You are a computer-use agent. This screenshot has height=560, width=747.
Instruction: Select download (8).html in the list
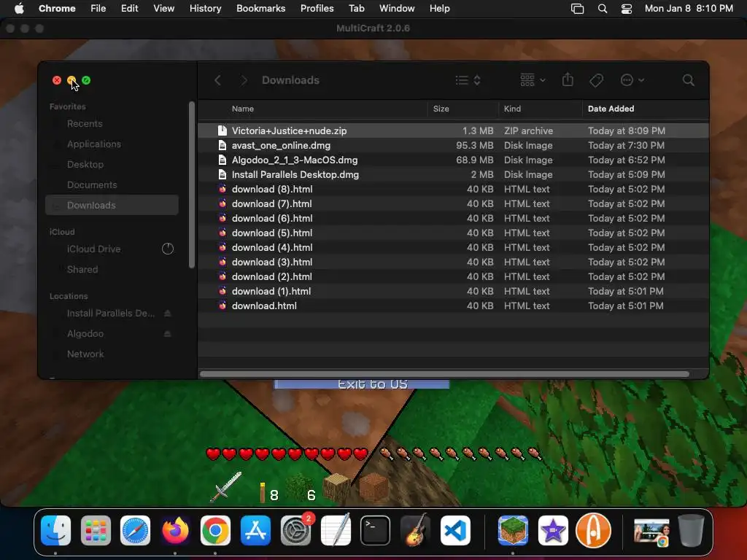coord(453,189)
